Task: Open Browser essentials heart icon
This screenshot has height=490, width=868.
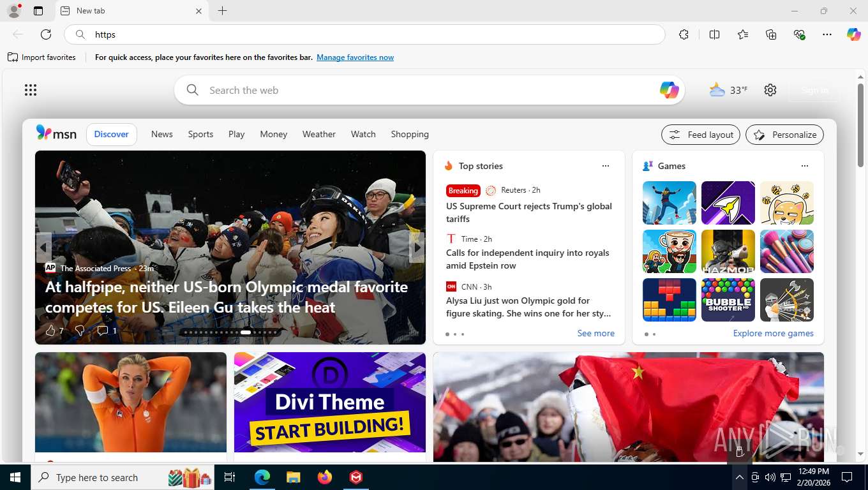Action: [799, 34]
